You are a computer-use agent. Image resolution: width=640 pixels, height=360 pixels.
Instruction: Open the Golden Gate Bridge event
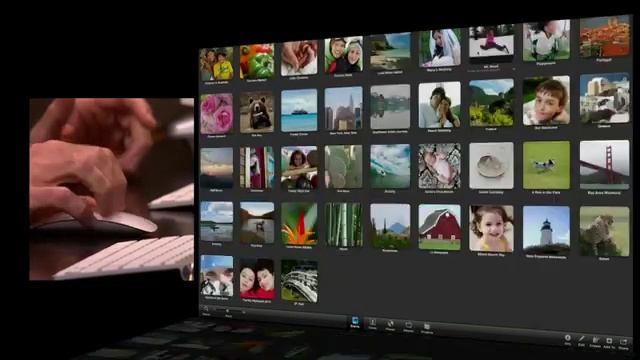(604, 165)
